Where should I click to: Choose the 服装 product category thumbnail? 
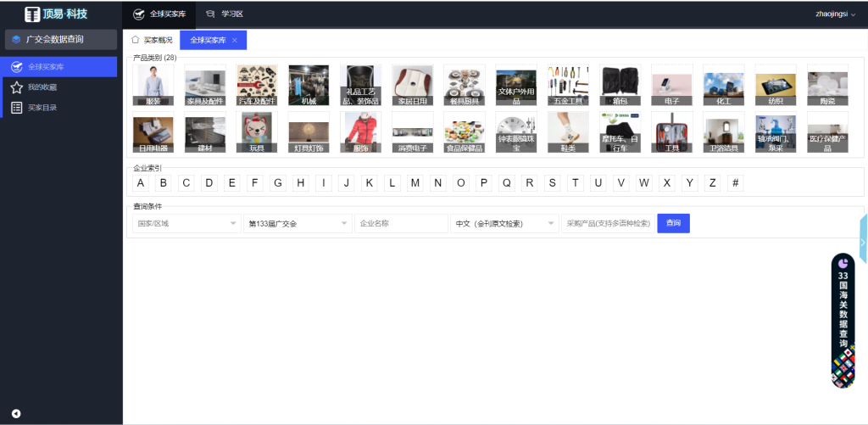coord(153,86)
